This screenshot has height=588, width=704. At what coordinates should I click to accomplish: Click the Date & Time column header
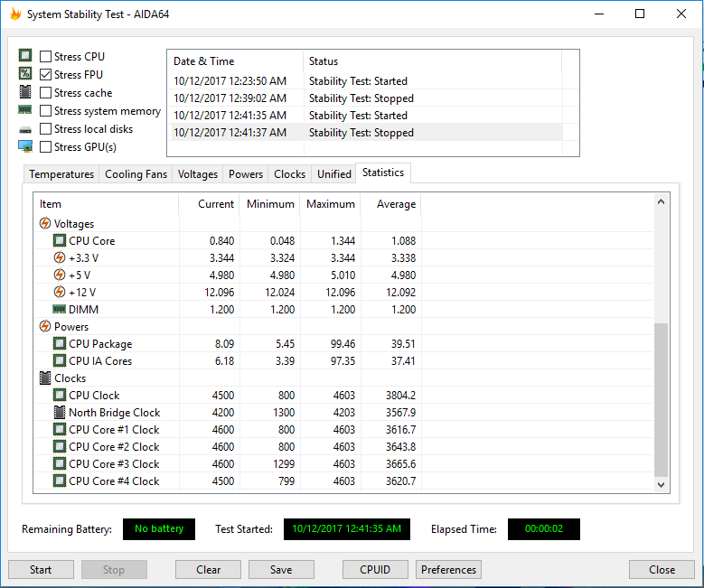pyautogui.click(x=236, y=61)
